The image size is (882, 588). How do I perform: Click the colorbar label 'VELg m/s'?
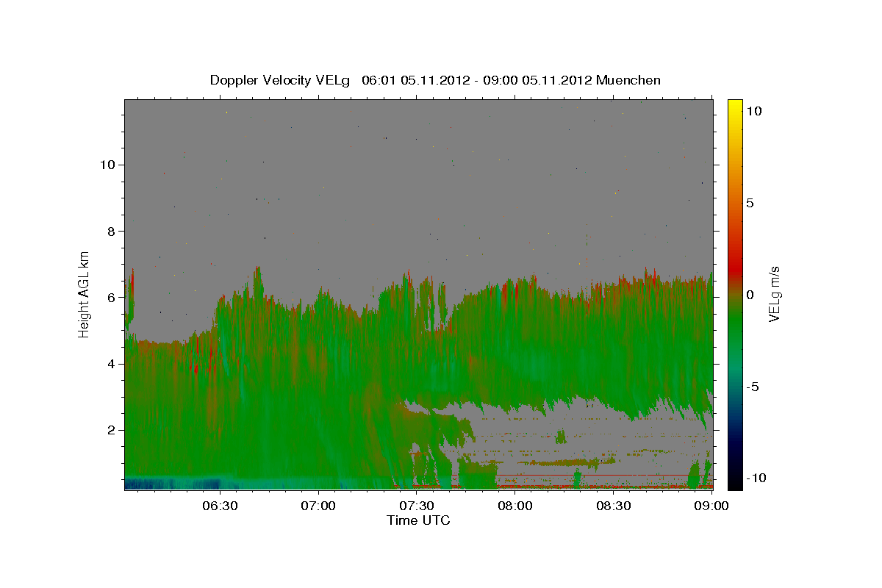point(774,295)
